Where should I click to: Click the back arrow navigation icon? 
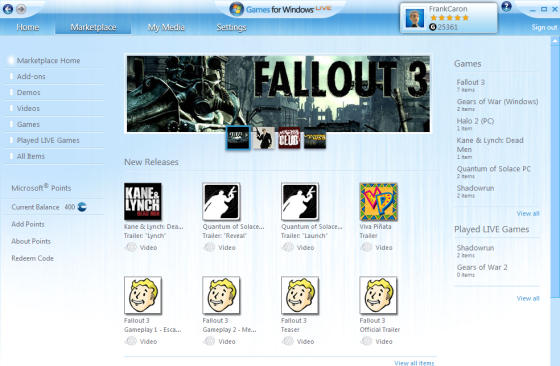click(8, 9)
